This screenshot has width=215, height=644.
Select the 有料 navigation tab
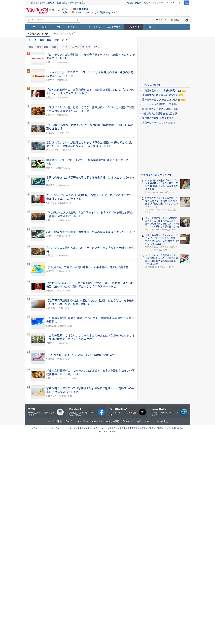(x=149, y=27)
